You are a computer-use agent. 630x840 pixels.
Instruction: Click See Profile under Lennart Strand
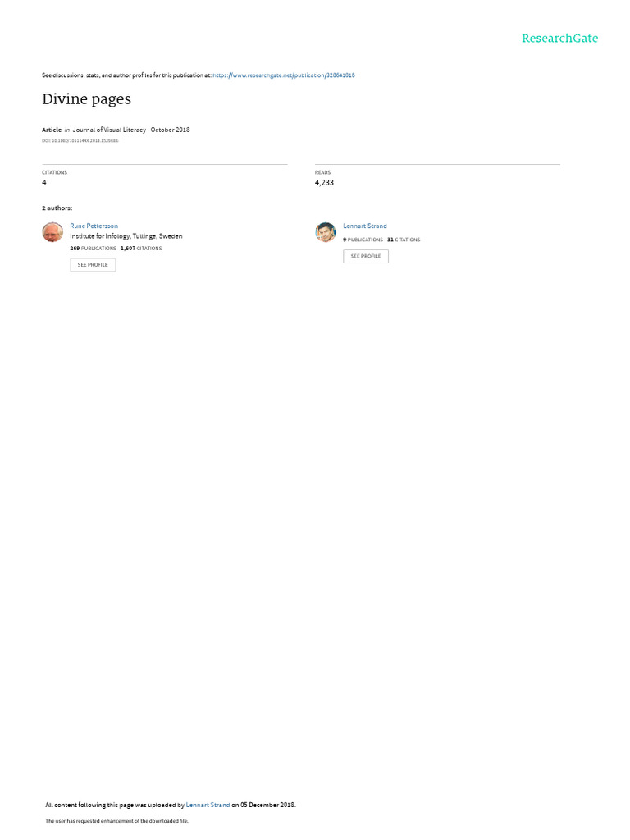point(366,256)
